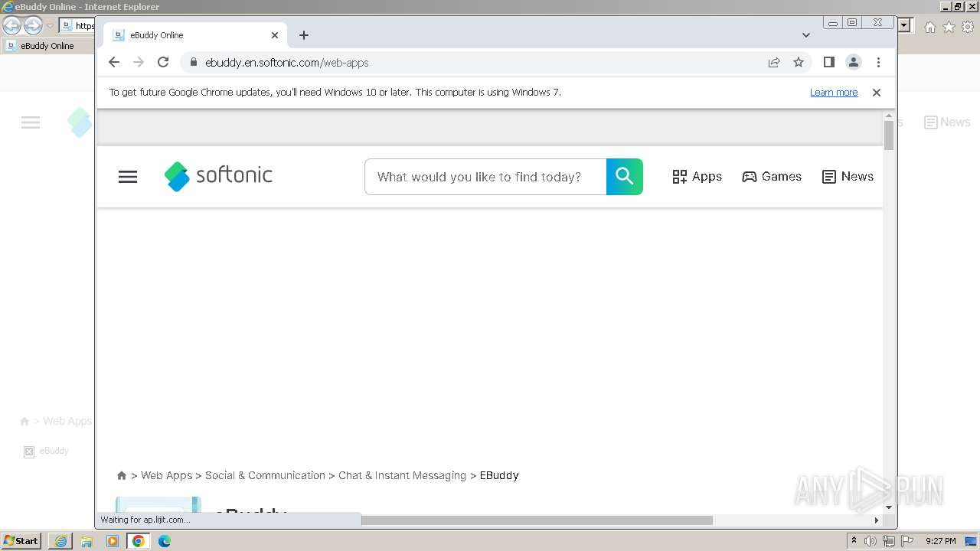The image size is (980, 551).
Task: Open News link in Internet Explorer page
Action: (x=948, y=122)
